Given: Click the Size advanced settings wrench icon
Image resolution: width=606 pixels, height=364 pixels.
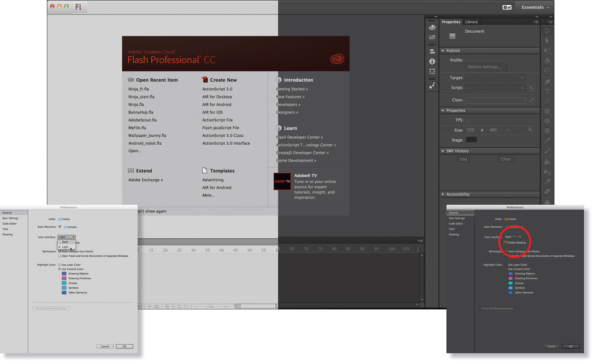Looking at the screenshot, I should pyautogui.click(x=530, y=130).
